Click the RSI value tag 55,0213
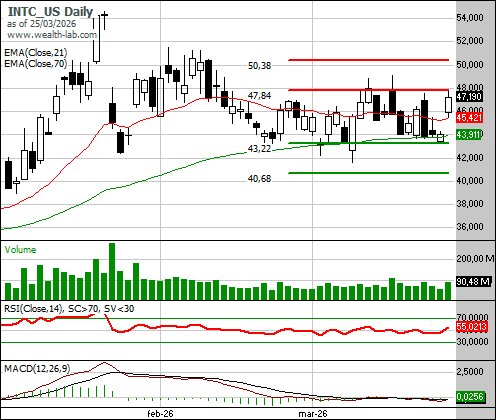The image size is (496, 420). 472,327
